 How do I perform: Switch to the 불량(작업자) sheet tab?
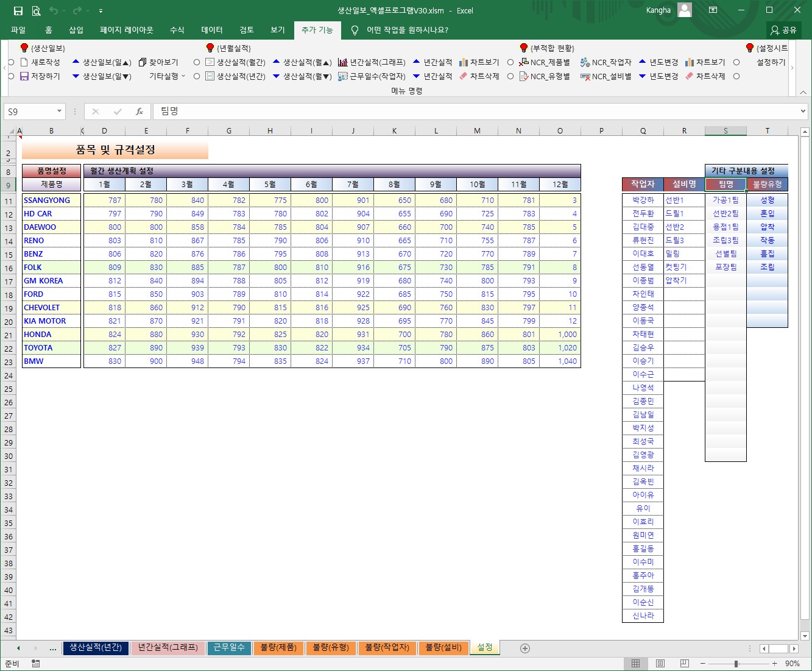coord(387,647)
